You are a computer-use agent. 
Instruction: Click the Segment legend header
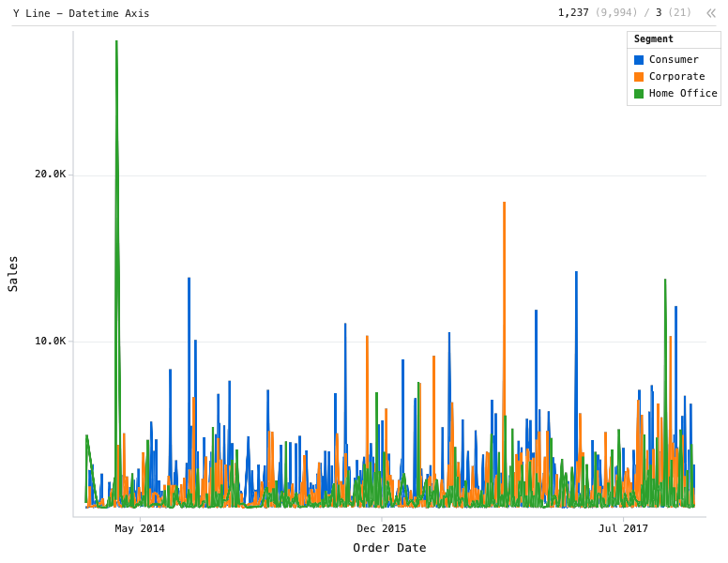coord(654,39)
